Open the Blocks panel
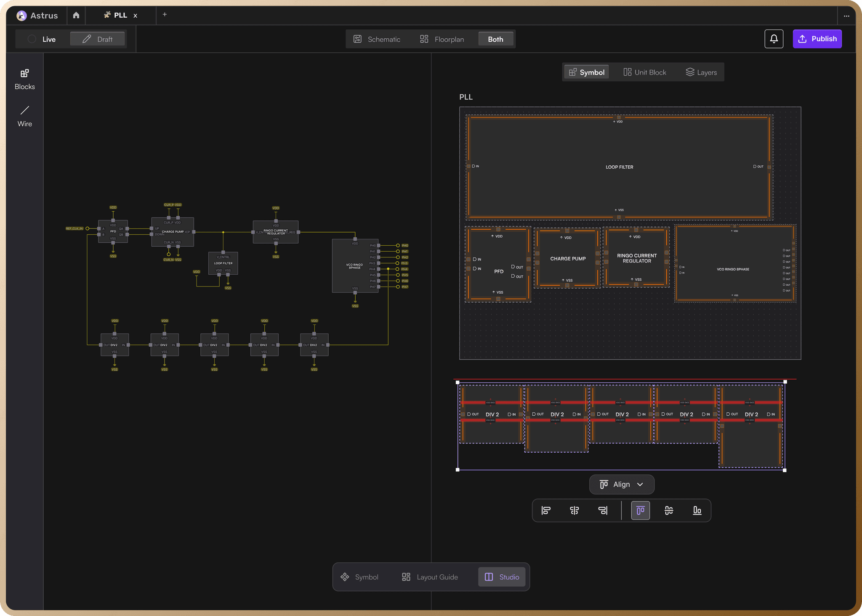Viewport: 862px width, 616px height. 24,80
